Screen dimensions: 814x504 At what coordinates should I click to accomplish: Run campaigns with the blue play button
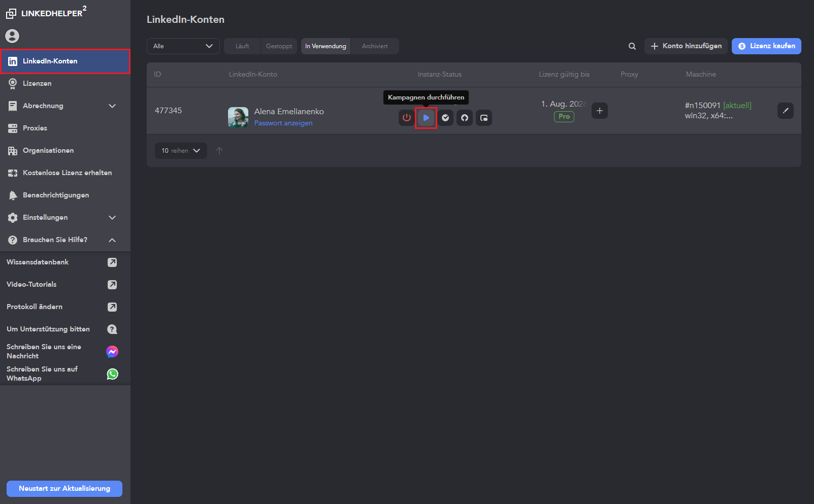tap(426, 118)
